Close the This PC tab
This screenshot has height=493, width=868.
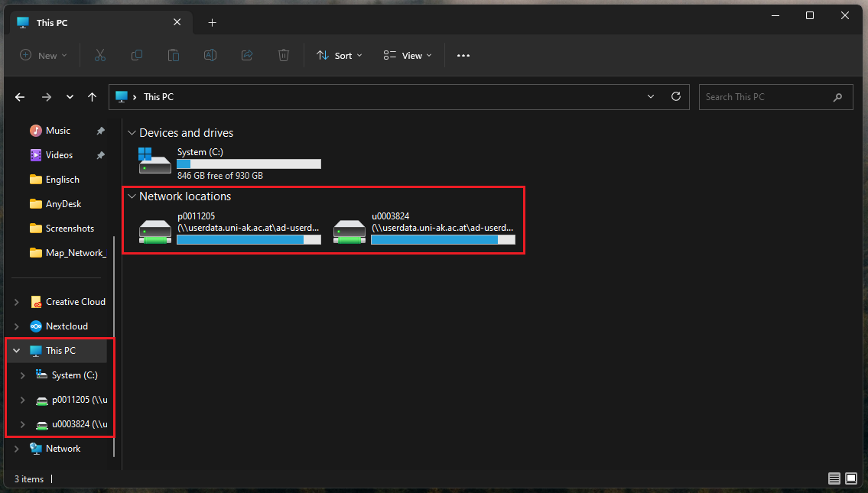[177, 22]
